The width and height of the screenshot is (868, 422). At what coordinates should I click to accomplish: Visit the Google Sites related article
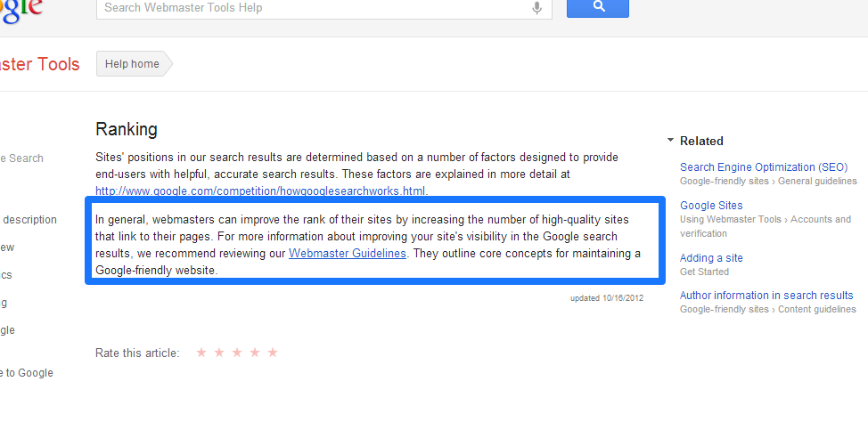point(711,206)
